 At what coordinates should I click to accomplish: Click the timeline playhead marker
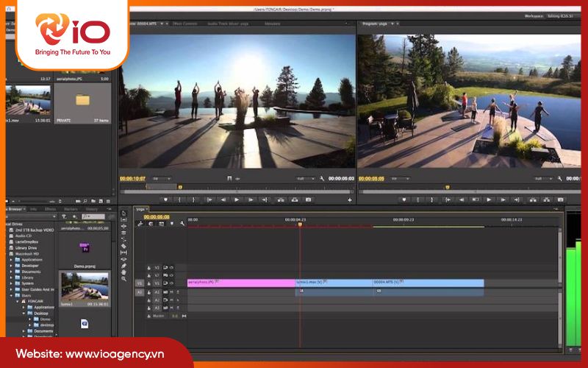pos(300,224)
